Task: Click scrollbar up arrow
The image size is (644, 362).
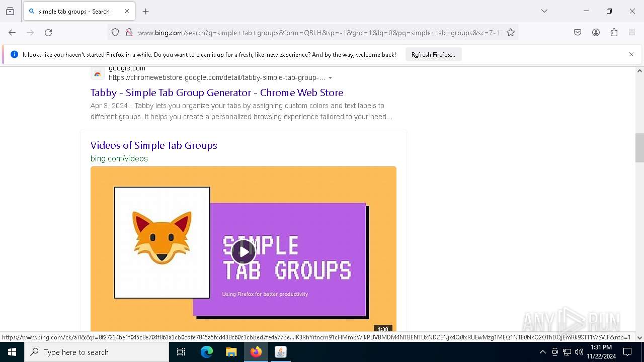Action: (639, 71)
